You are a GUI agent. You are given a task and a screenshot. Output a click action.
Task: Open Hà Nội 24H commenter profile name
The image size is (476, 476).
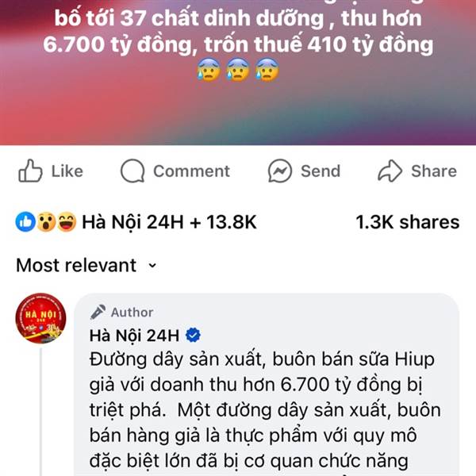pos(135,336)
